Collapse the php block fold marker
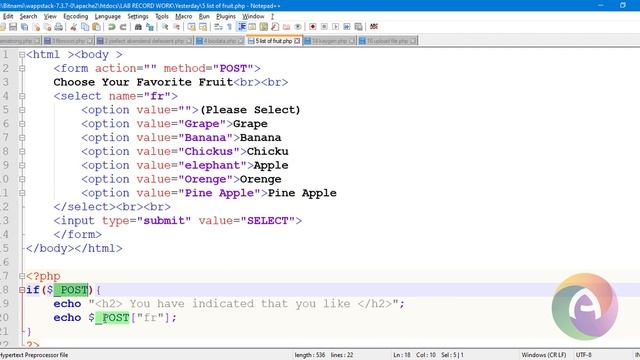The height and width of the screenshot is (360, 640). point(22,276)
